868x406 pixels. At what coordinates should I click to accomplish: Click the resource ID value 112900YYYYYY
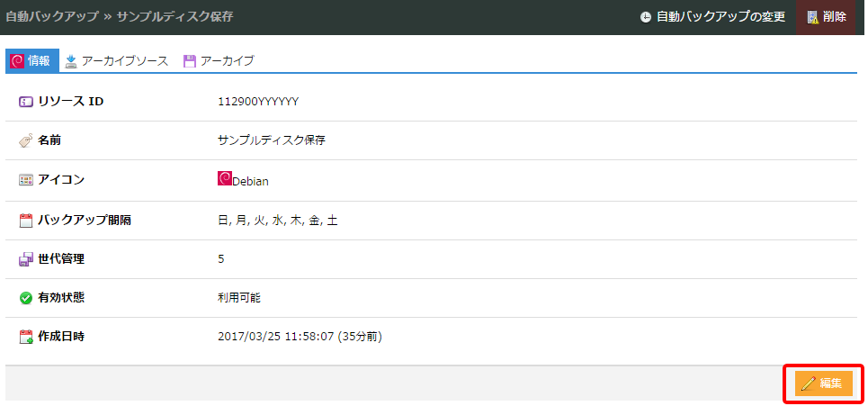pos(258,102)
